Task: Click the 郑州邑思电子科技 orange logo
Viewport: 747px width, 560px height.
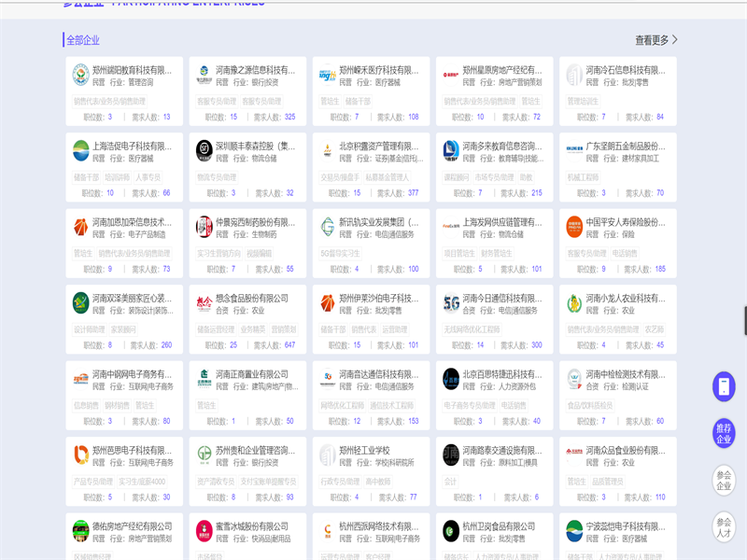Action: coord(81,455)
